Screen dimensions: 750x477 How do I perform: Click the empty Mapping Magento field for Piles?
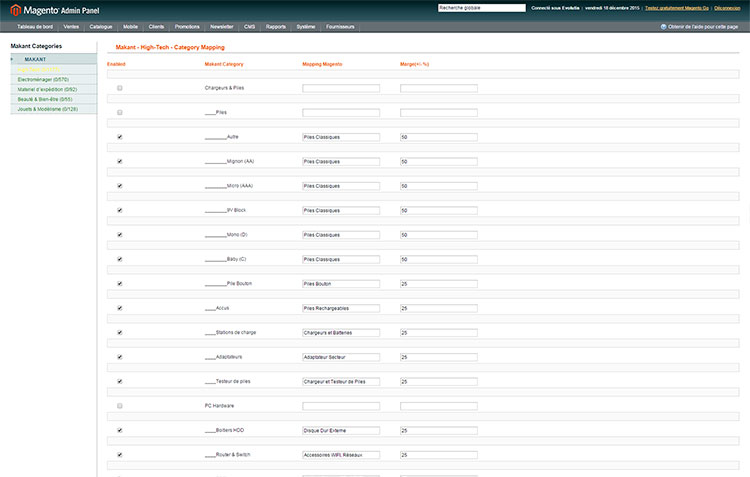tap(341, 112)
